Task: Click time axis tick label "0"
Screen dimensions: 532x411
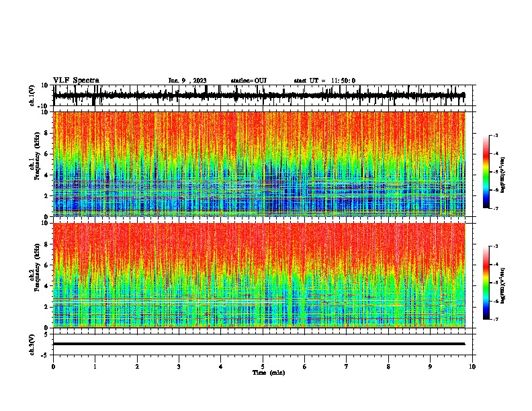Action: pos(53,367)
